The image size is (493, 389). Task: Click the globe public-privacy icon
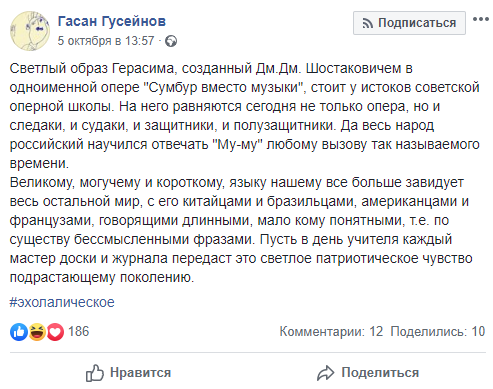click(x=171, y=41)
